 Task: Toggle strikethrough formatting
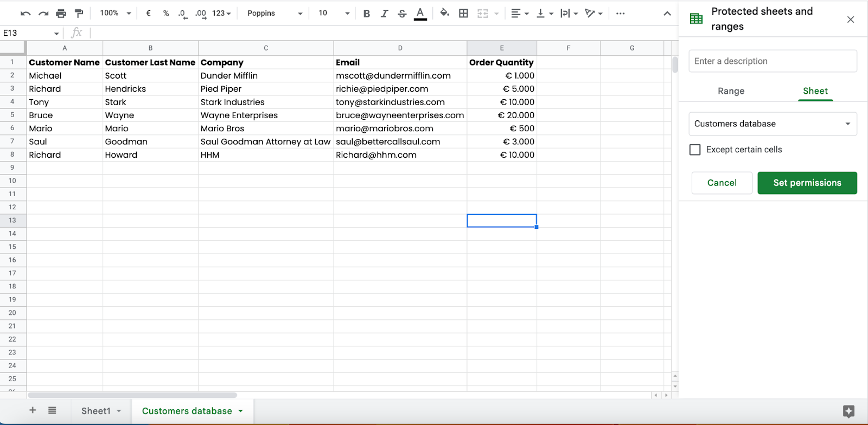[x=402, y=14]
